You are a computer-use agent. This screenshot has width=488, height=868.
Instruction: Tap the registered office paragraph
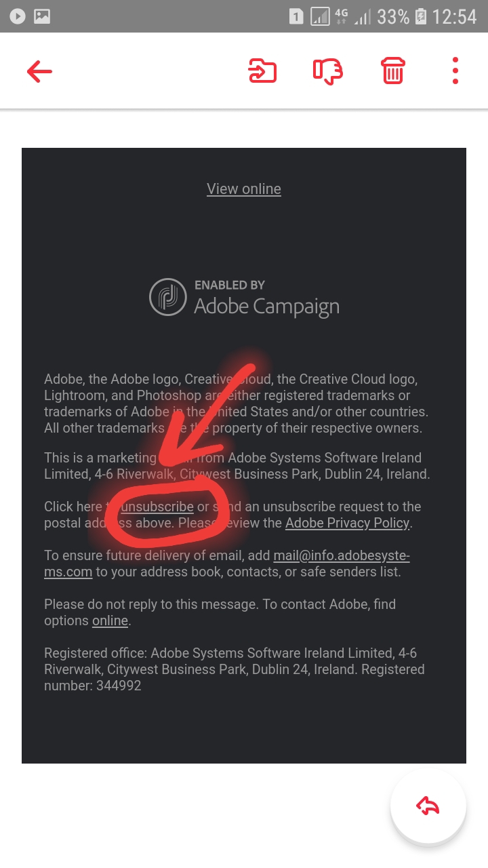pyautogui.click(x=235, y=669)
